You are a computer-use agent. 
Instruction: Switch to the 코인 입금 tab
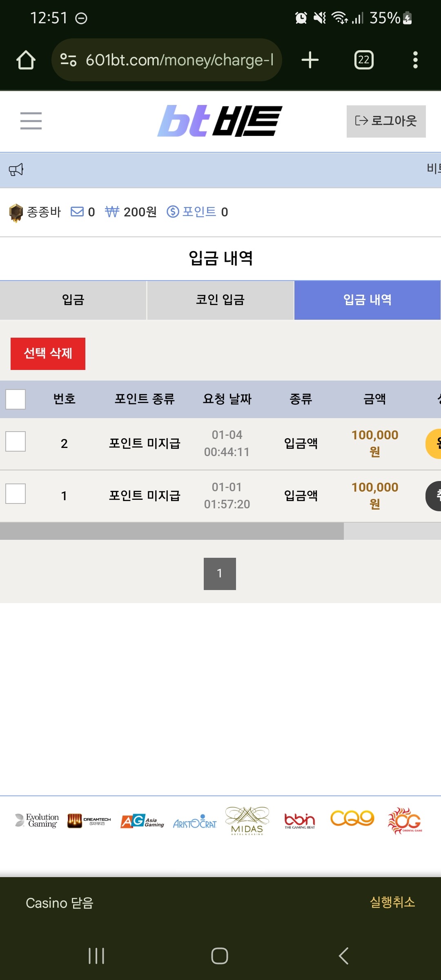pyautogui.click(x=220, y=300)
